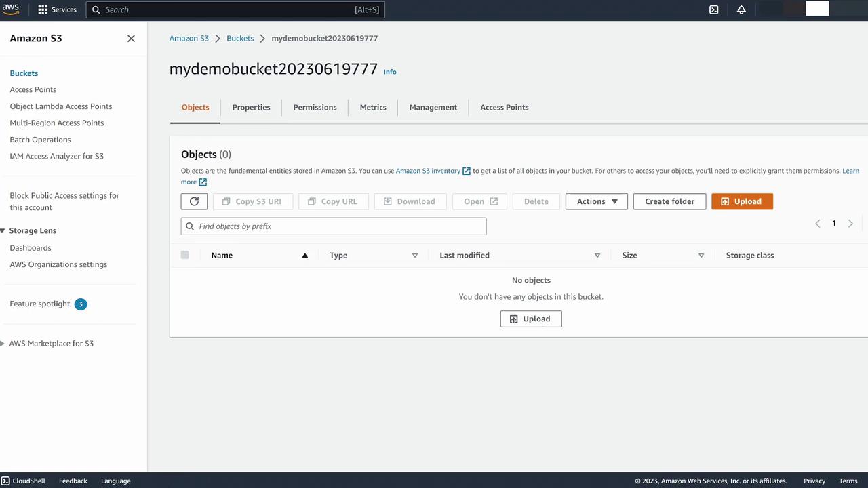Click the Info link beside bucket name

pyautogui.click(x=390, y=72)
